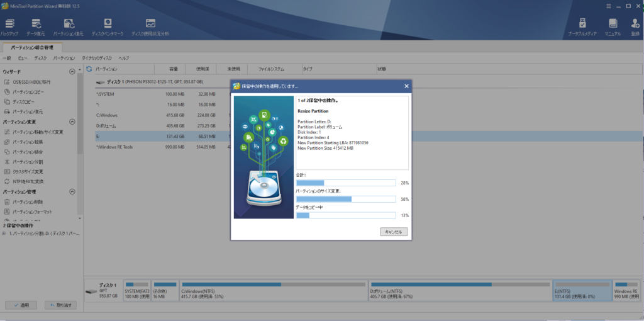Select the C:Windows partition row
The height and width of the screenshot is (321, 644).
(162, 115)
